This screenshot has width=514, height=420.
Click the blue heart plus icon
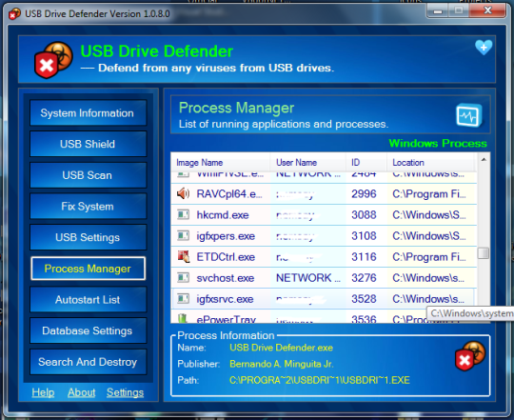484,48
